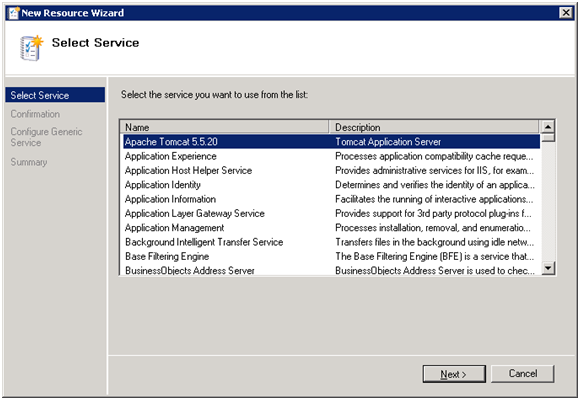Select the Apache Tomcat 5.5.20 service
The height and width of the screenshot is (400, 580).
331,142
